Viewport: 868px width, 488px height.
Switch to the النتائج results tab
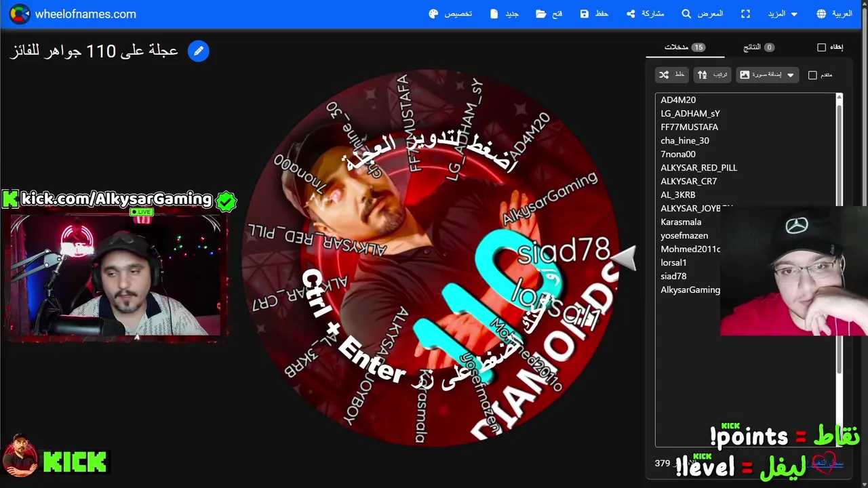(759, 47)
